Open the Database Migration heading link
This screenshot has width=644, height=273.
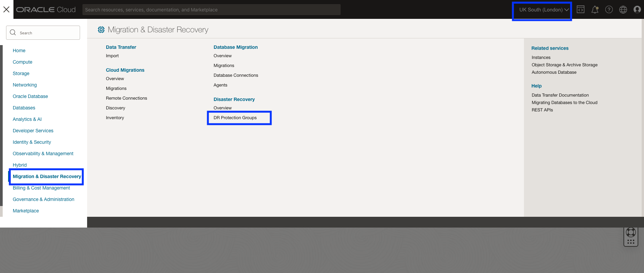click(236, 47)
